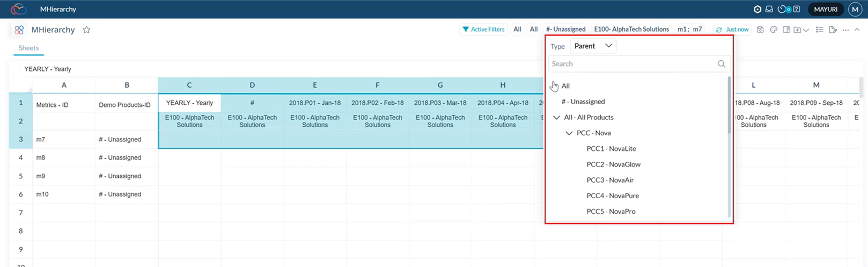Image resolution: width=868 pixels, height=267 pixels.
Task: Collapse the toolbar using the up chevron
Action: tap(857, 30)
